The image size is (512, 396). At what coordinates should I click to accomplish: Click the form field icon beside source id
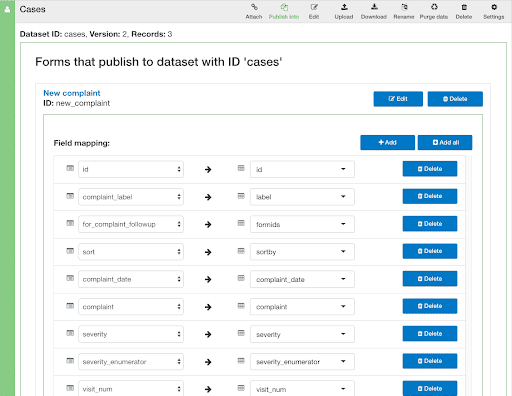pos(70,168)
